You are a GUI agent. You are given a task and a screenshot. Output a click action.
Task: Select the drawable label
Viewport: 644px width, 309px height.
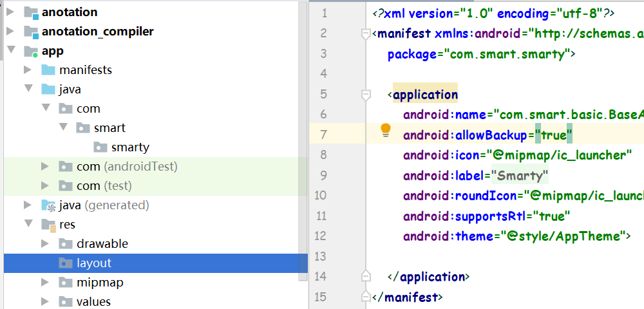pos(102,244)
